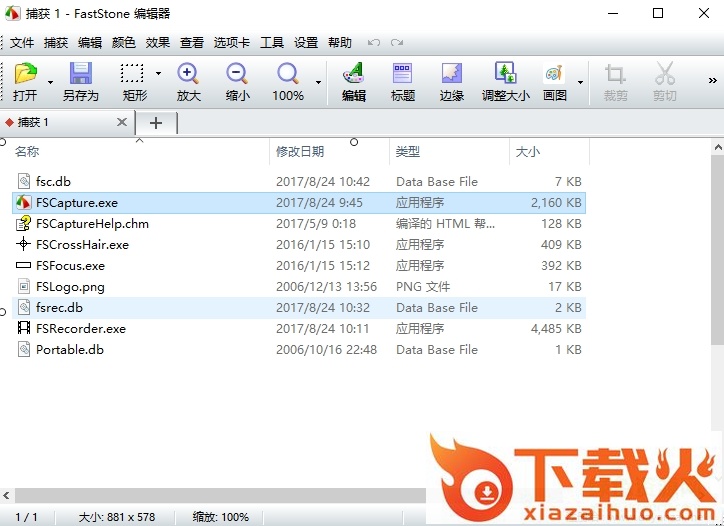Click the Zoom In (放大) magnifier

pos(188,74)
